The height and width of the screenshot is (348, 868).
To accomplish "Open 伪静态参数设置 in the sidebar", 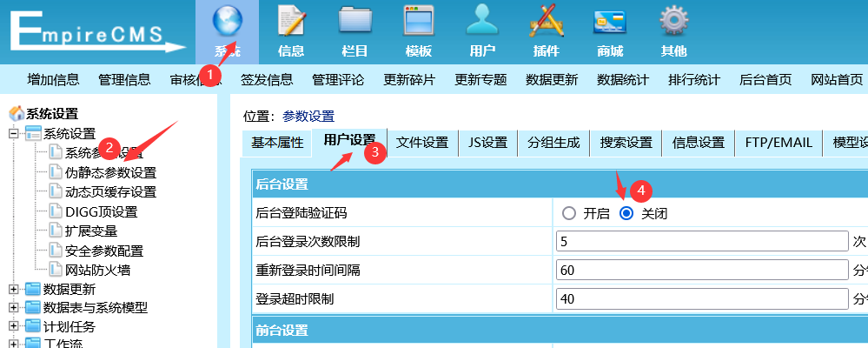I will [x=110, y=172].
